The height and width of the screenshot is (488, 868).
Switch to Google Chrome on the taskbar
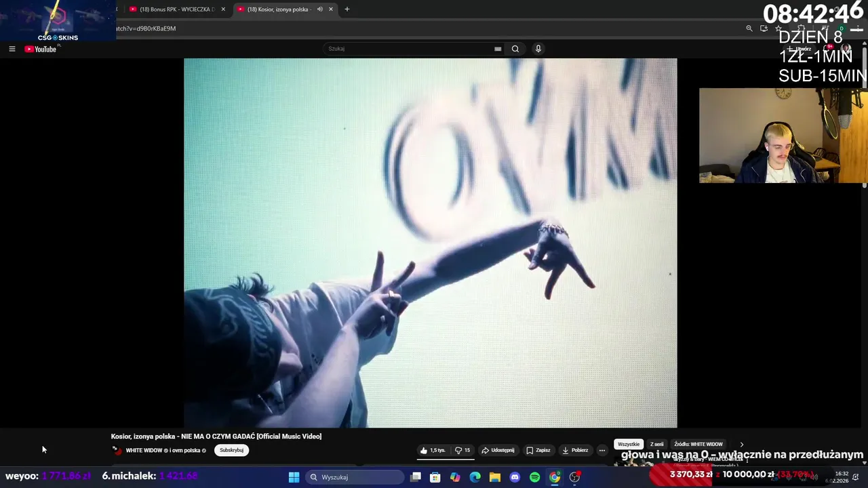tap(555, 477)
